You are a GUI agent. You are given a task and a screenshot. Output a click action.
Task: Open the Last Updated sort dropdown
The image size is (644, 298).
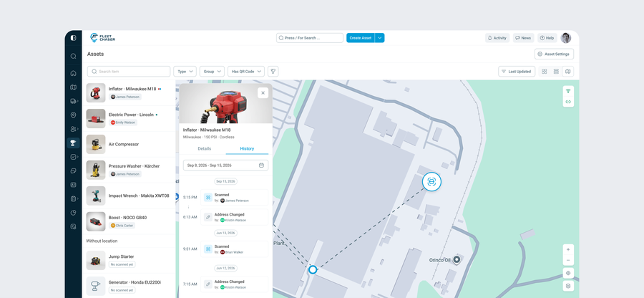(x=517, y=72)
